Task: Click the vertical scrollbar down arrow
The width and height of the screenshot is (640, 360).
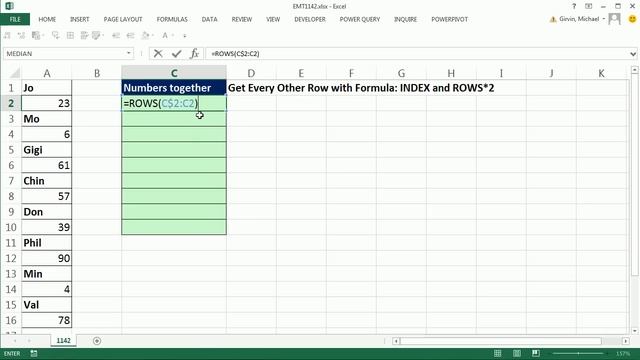Action: (x=634, y=331)
